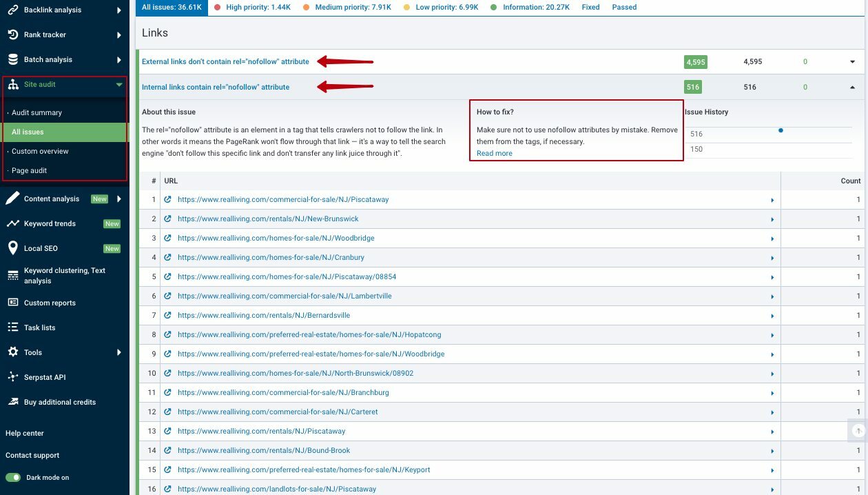The image size is (868, 495).
Task: Expand the Backlink analysis submenu arrow
Action: click(x=119, y=10)
